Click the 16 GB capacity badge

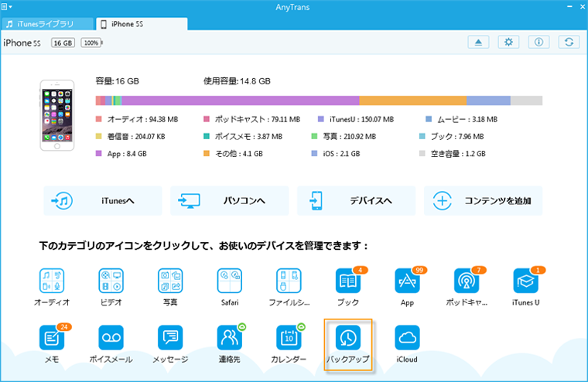(x=63, y=43)
